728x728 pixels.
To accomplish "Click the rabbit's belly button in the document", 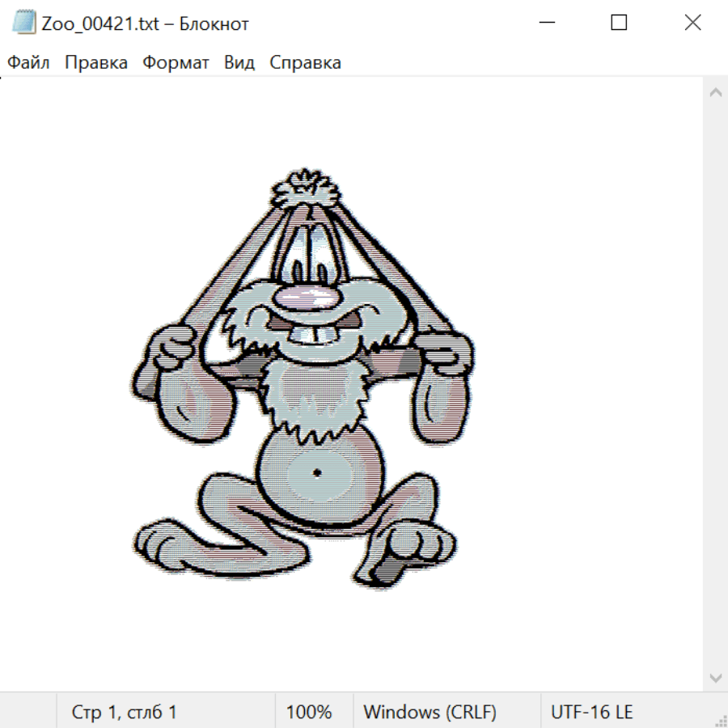I will pos(317,472).
